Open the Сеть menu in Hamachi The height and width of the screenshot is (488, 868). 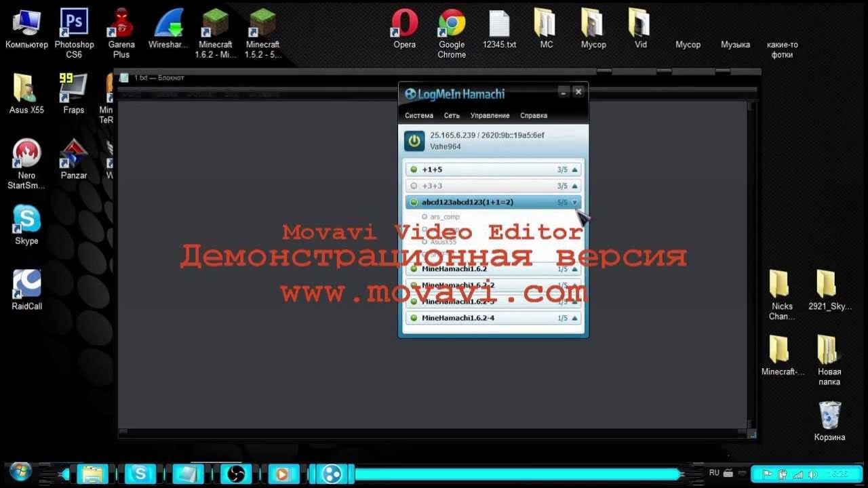tap(452, 116)
